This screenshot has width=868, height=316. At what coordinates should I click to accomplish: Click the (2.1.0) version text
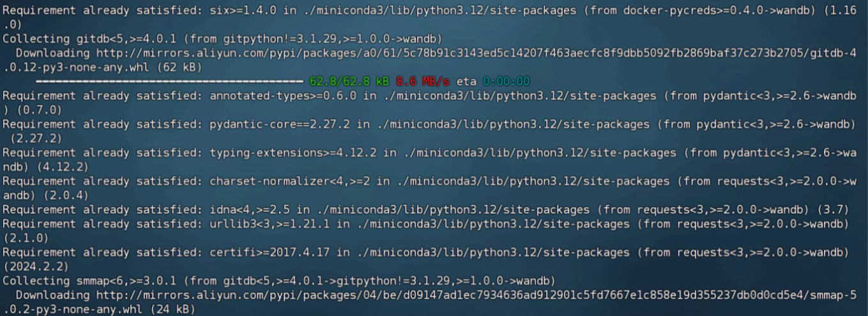point(26,238)
